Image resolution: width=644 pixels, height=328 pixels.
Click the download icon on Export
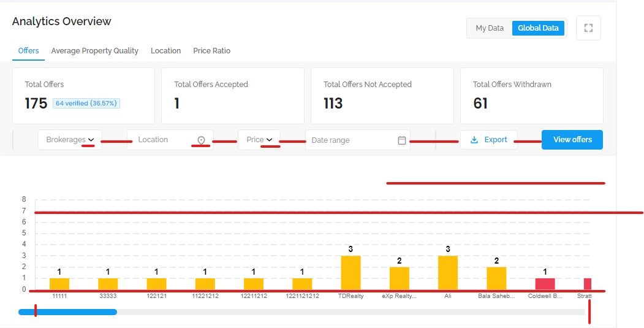(x=474, y=140)
